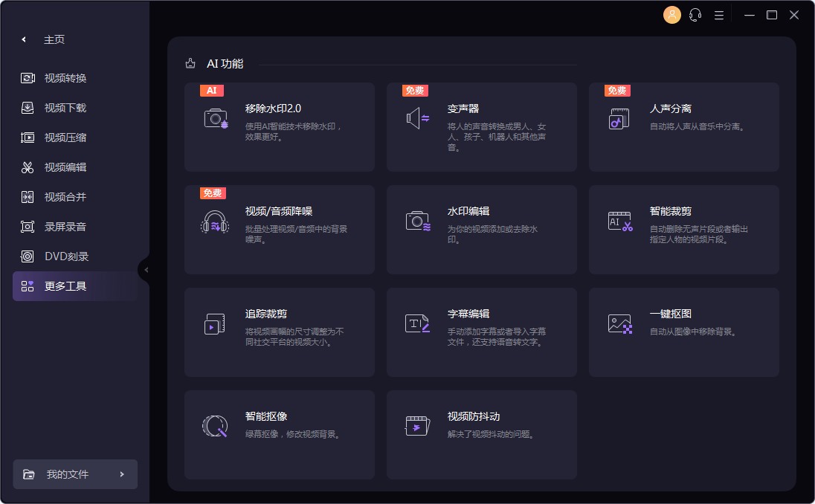Open the 一键抠图 background remover
815x504 pixels.
683,332
